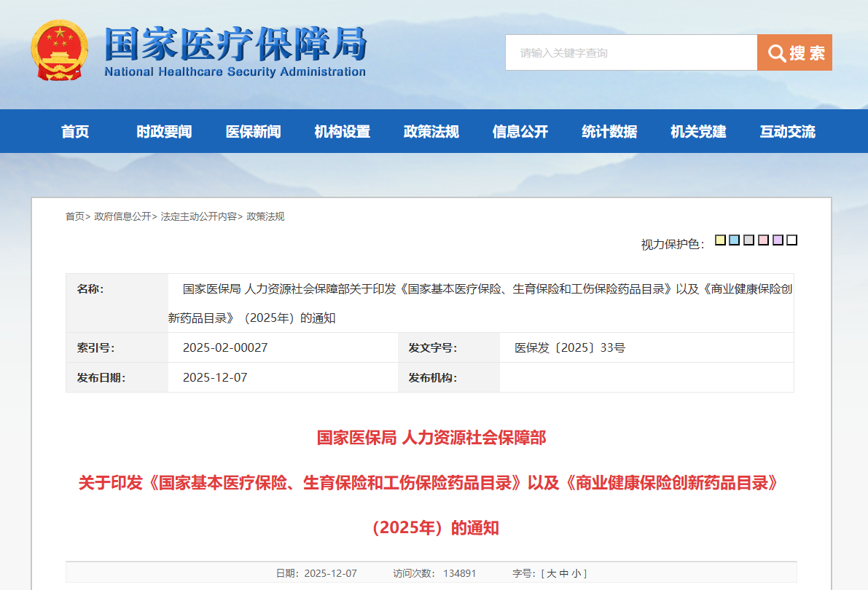Open the 统计数据 navigation menu
The height and width of the screenshot is (590, 868).
(609, 131)
